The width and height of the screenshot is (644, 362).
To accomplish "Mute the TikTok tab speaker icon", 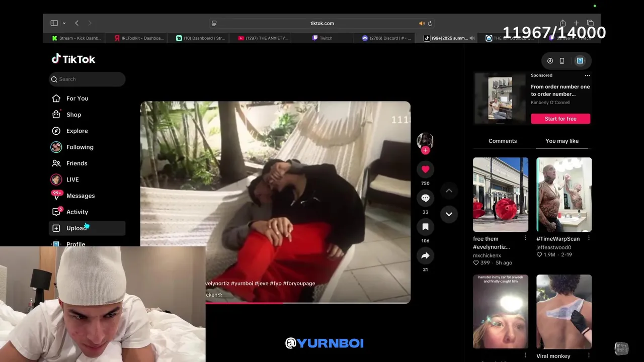I will tap(472, 38).
